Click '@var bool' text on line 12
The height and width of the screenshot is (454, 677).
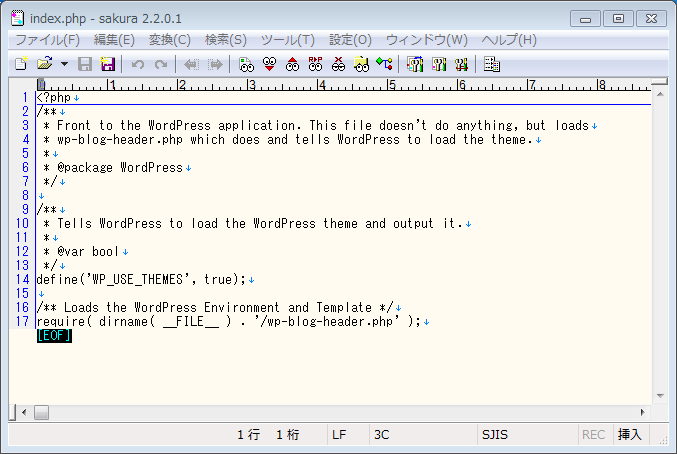tap(88, 252)
